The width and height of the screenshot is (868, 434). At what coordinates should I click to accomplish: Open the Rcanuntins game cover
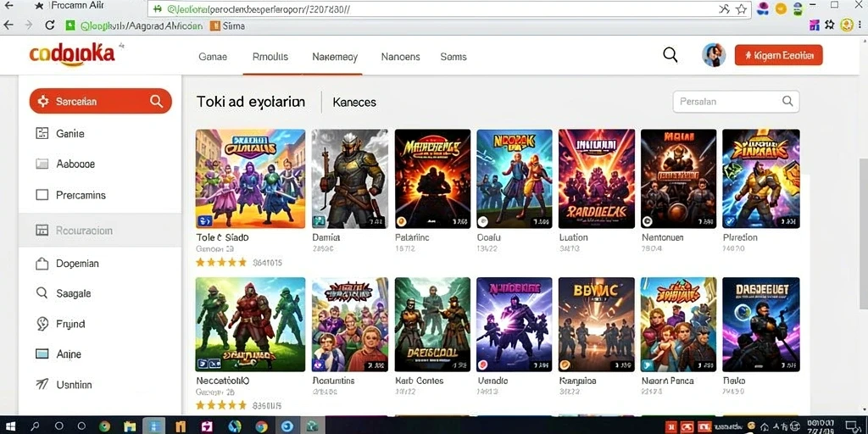[x=350, y=325]
